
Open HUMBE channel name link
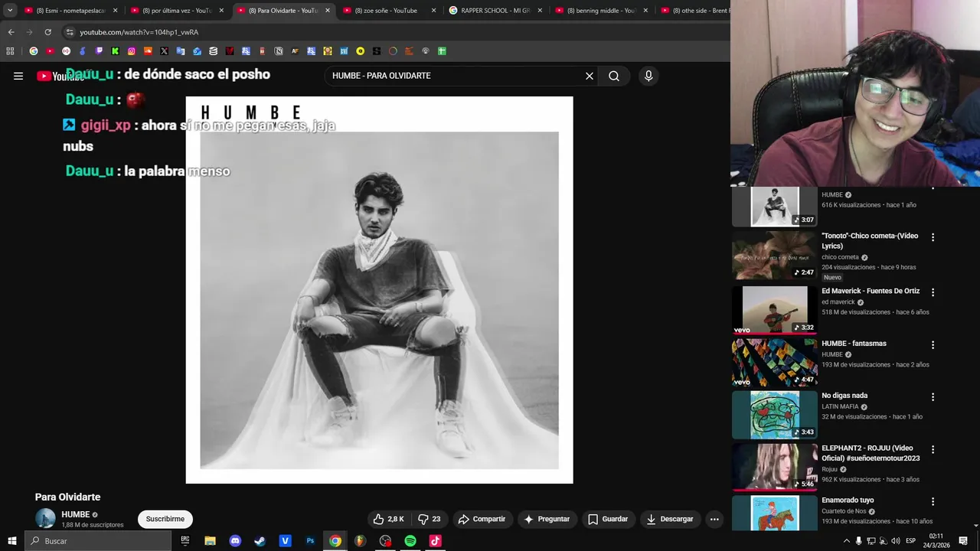click(x=76, y=514)
